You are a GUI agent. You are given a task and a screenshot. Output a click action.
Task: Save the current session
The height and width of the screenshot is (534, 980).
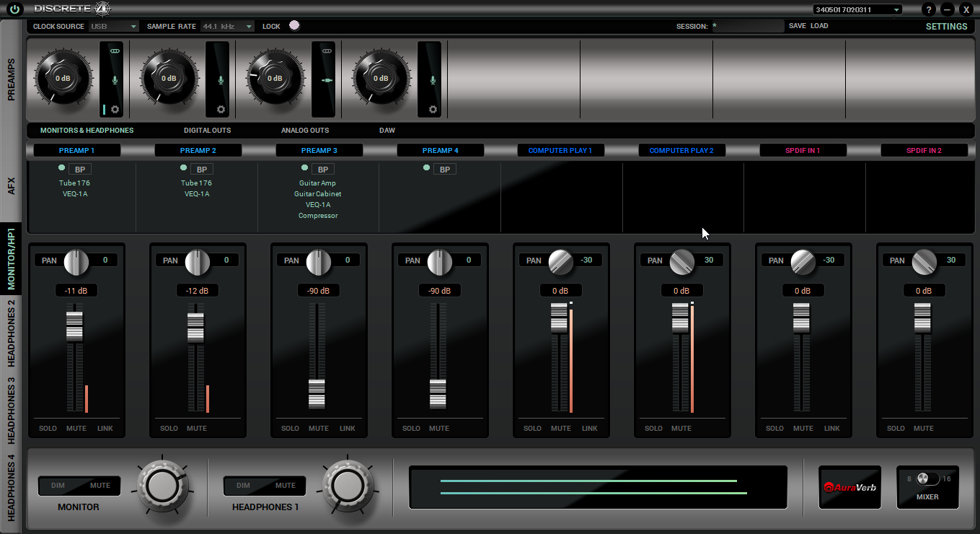tap(797, 26)
